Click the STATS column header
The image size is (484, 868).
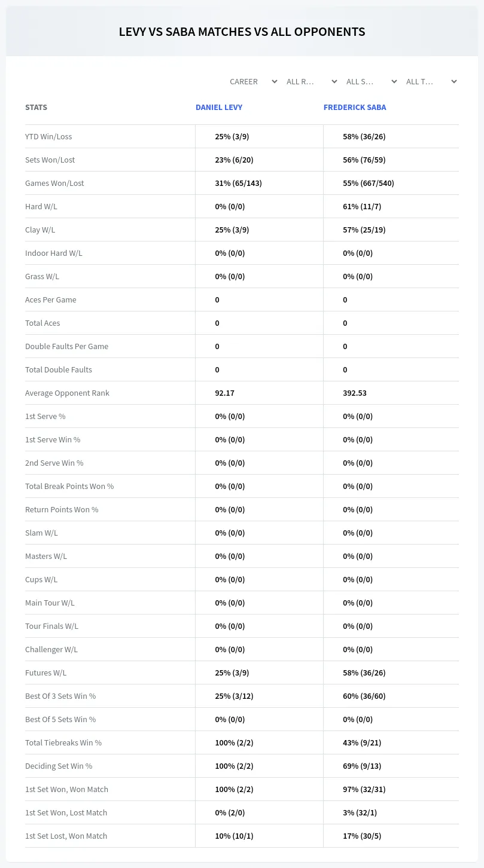[x=36, y=108]
